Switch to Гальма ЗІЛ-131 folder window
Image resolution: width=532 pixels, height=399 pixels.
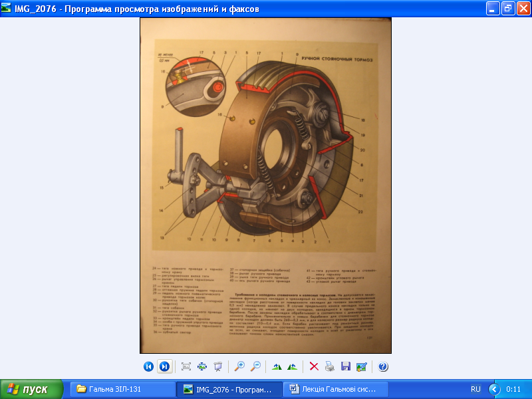(x=122, y=389)
